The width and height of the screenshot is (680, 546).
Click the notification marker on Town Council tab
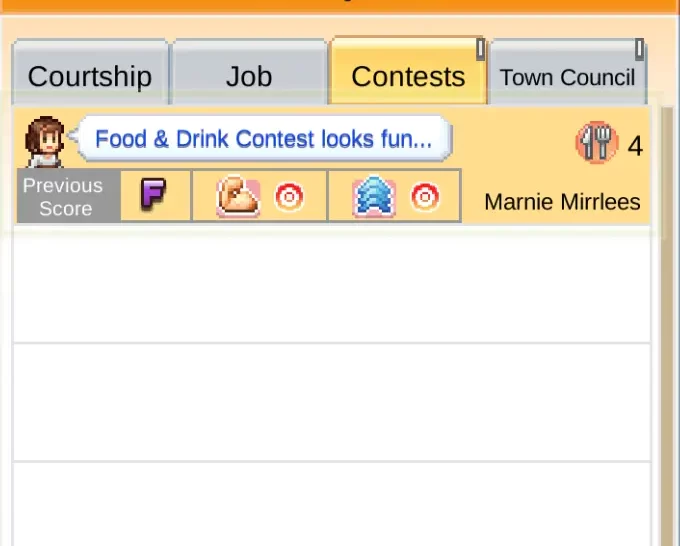pyautogui.click(x=639, y=49)
